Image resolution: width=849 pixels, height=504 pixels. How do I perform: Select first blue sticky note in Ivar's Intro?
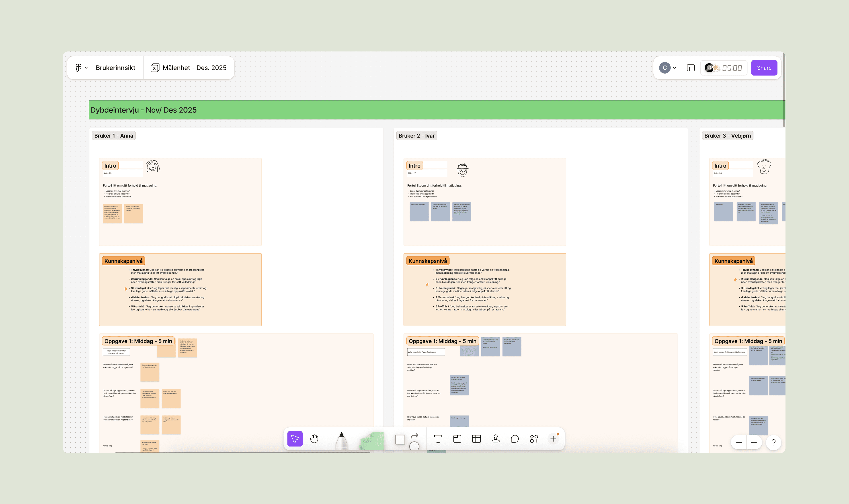tap(419, 211)
